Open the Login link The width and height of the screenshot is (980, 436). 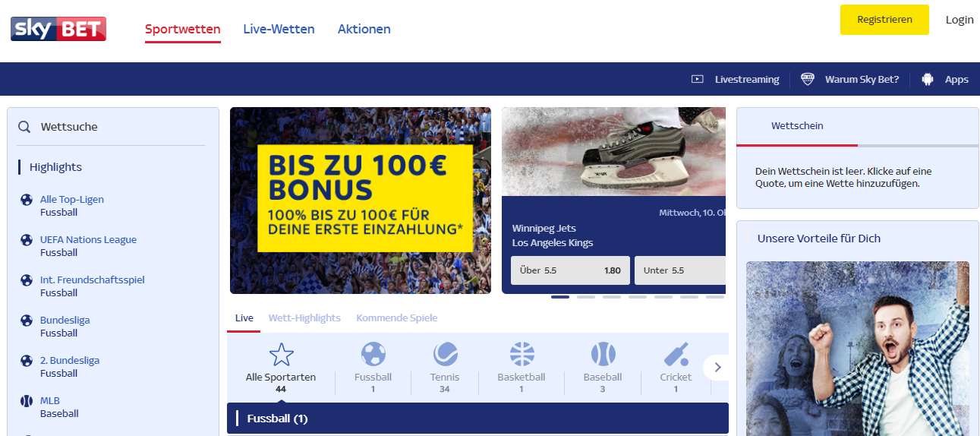[x=960, y=20]
